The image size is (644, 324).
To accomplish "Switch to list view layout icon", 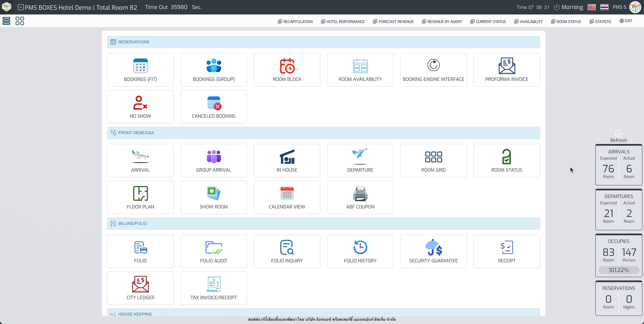I will coord(6,21).
